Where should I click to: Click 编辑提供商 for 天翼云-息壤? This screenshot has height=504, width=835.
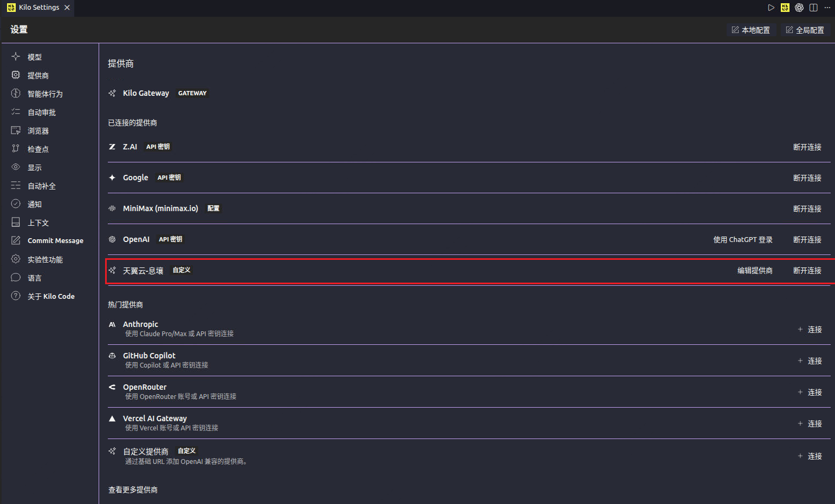click(x=755, y=270)
